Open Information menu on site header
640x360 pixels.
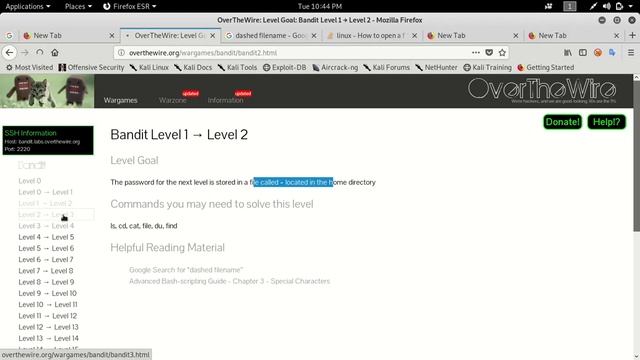pos(225,100)
